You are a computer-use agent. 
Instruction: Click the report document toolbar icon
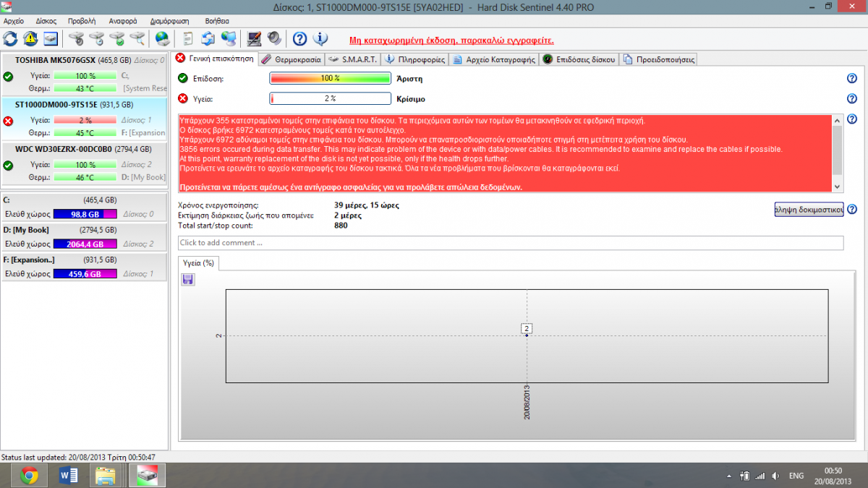pos(188,38)
